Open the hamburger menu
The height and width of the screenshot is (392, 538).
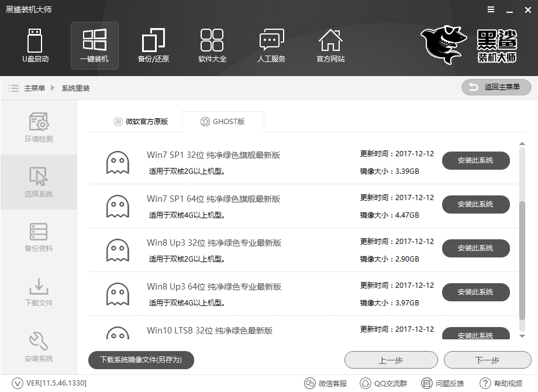point(490,9)
